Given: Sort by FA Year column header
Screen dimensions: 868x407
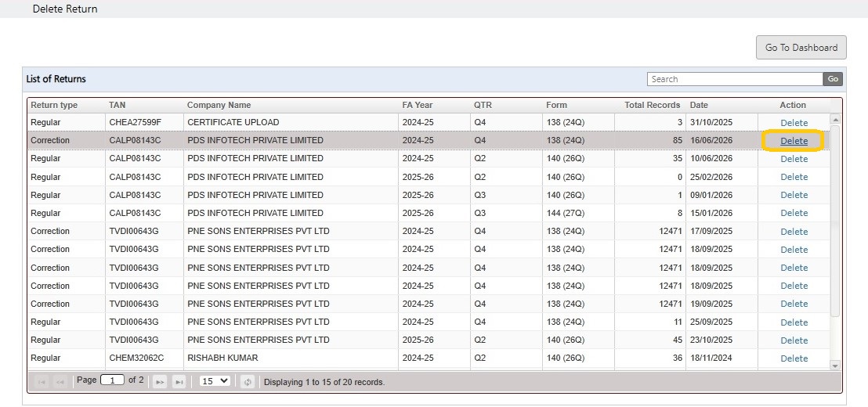Looking at the screenshot, I should click(x=418, y=105).
